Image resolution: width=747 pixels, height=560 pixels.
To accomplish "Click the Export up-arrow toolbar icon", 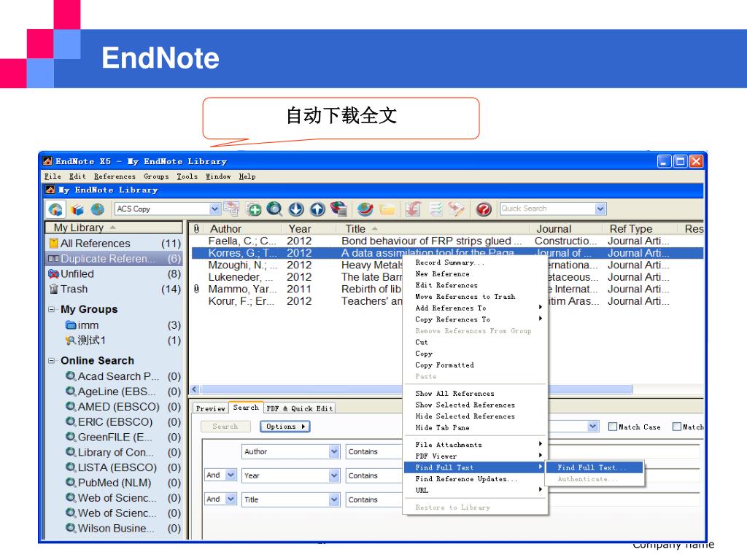I will 317,209.
